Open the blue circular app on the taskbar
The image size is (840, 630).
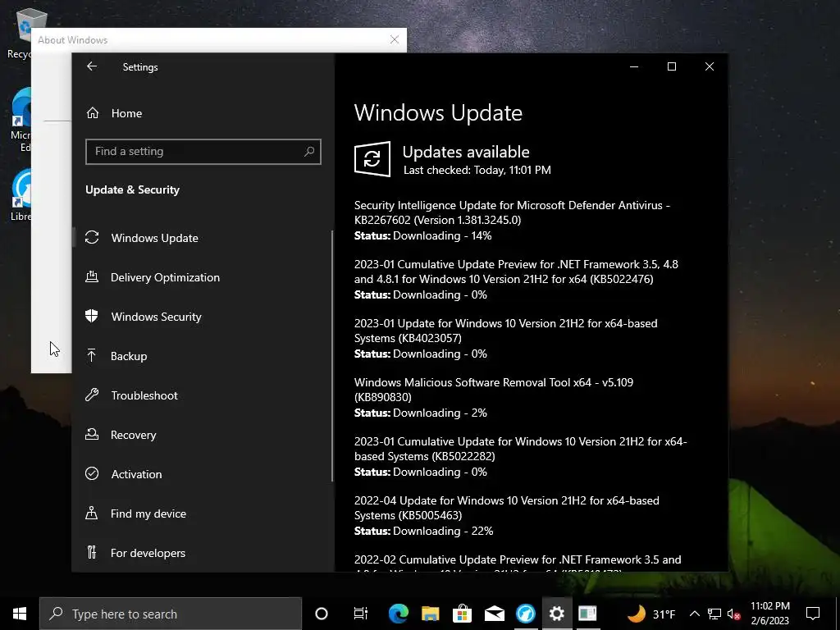tap(526, 614)
